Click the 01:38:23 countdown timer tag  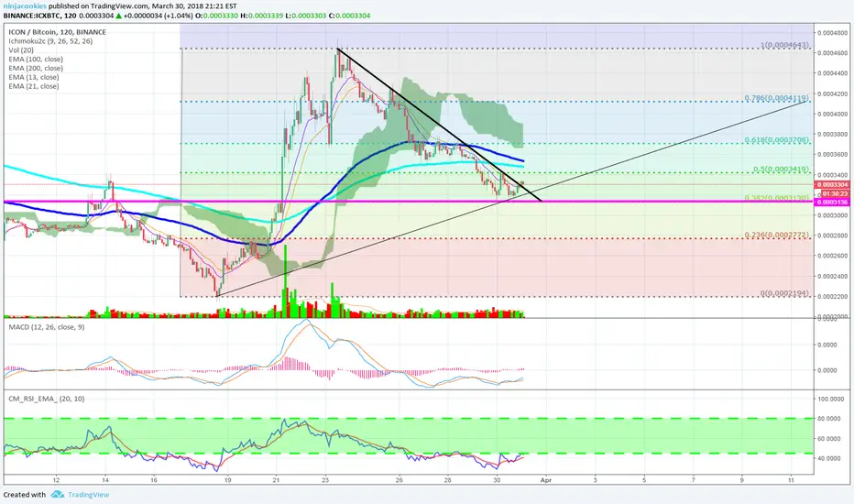click(x=835, y=193)
